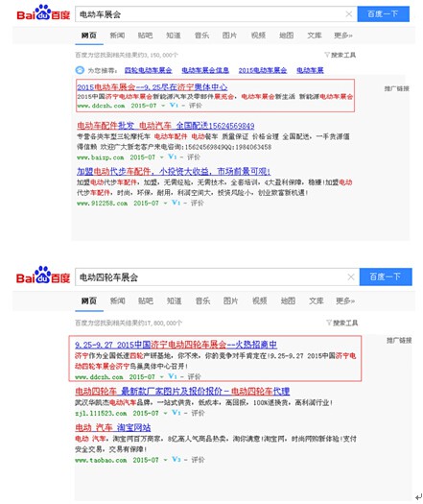
Task: Open 搜索工具 filter on the 电动车展会 results
Action: [341, 55]
